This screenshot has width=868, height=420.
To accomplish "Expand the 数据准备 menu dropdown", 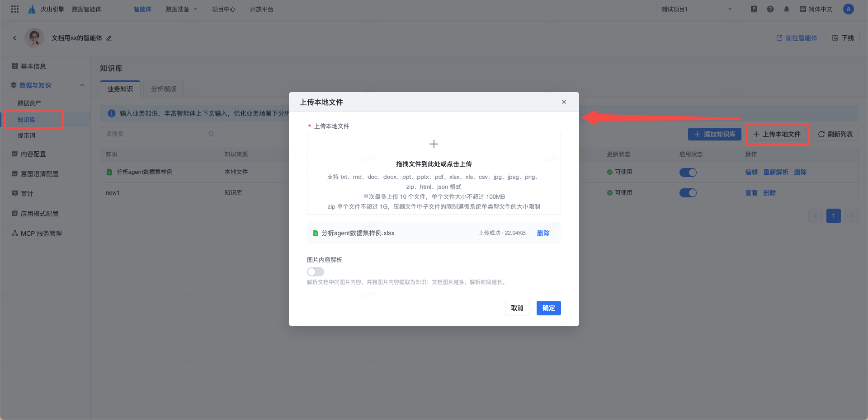I will coord(181,9).
